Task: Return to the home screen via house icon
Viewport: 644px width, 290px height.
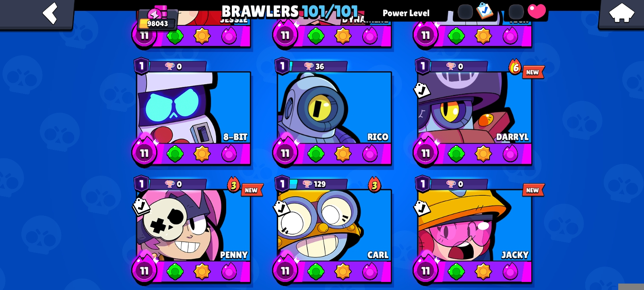Action: (x=621, y=13)
